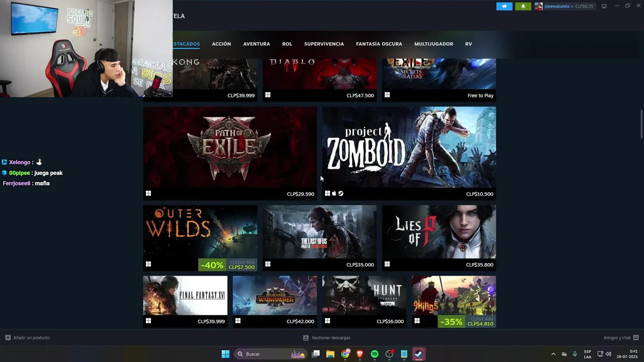The width and height of the screenshot is (644, 362).
Task: Click Windows platform icon on Lies of P
Action: click(x=387, y=264)
